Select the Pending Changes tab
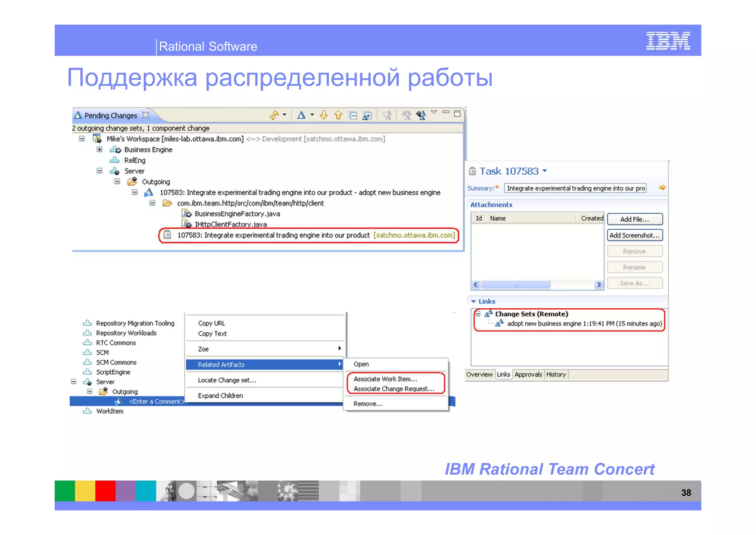This screenshot has height=535, width=756. [x=111, y=116]
